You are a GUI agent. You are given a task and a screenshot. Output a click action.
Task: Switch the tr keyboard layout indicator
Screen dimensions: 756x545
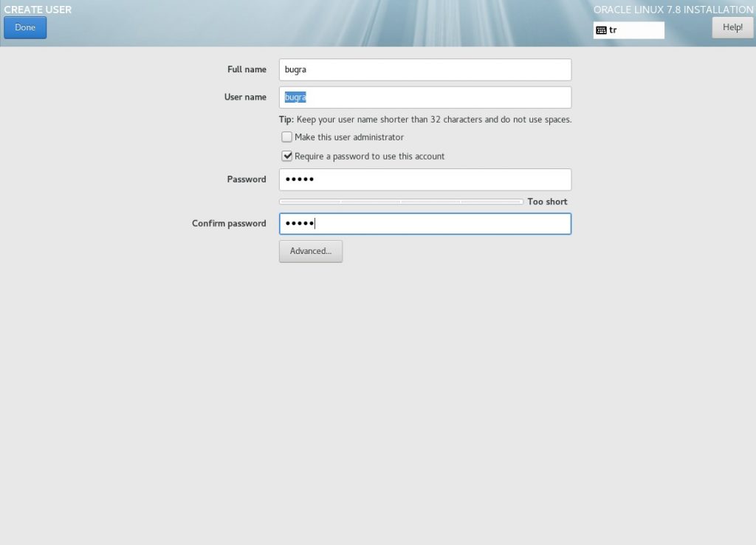pyautogui.click(x=629, y=30)
